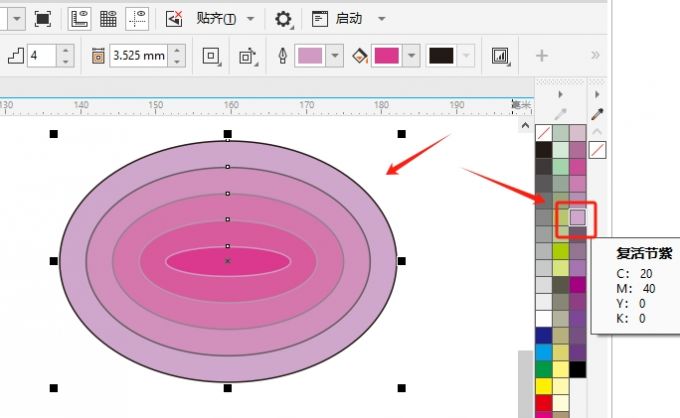Click the contour color direction icon
Viewport: 680px width, 418px height.
click(247, 56)
